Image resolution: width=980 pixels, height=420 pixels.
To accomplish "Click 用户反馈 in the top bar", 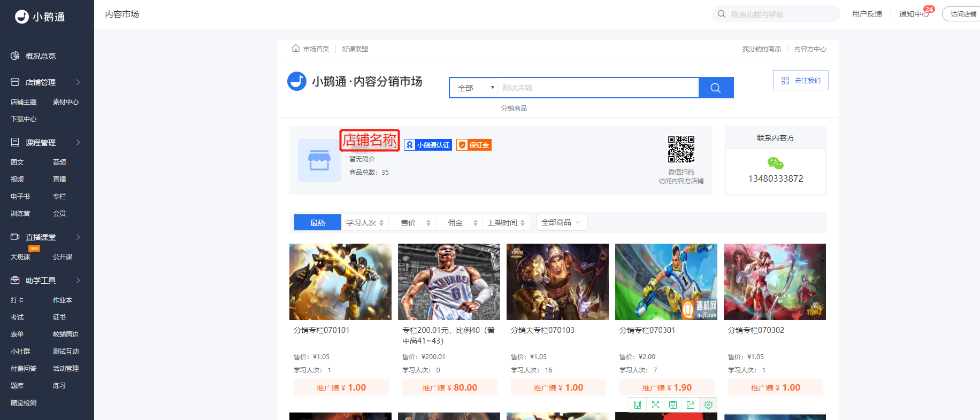I will [867, 14].
